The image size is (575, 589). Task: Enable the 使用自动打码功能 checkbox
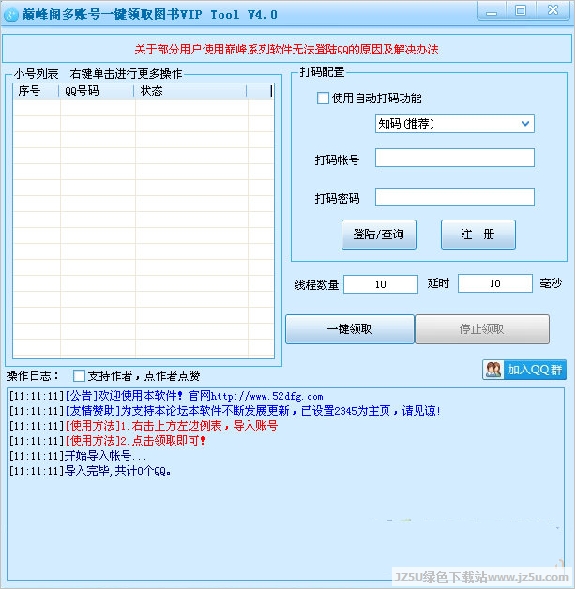[x=323, y=98]
